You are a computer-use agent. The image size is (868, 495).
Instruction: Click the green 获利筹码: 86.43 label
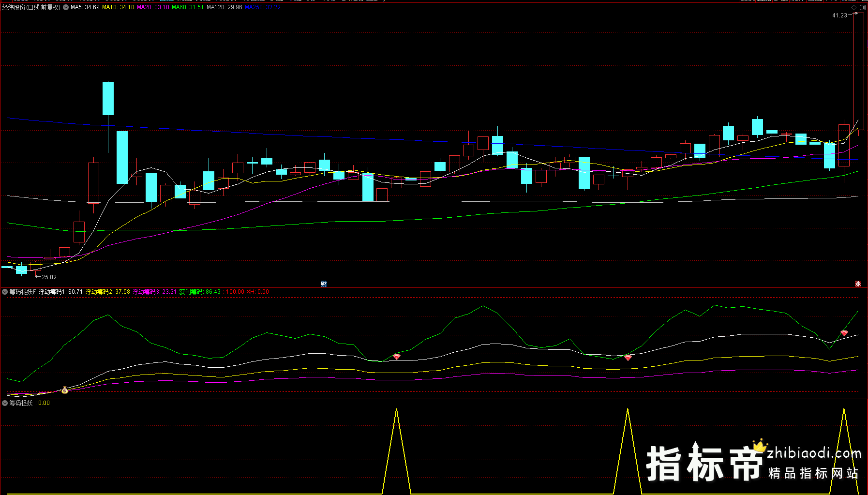tap(200, 292)
